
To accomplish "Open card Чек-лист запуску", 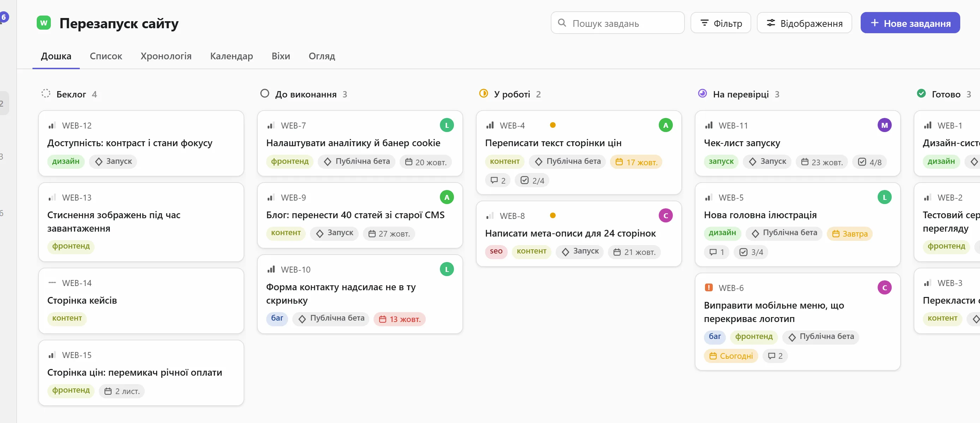I will pyautogui.click(x=797, y=143).
